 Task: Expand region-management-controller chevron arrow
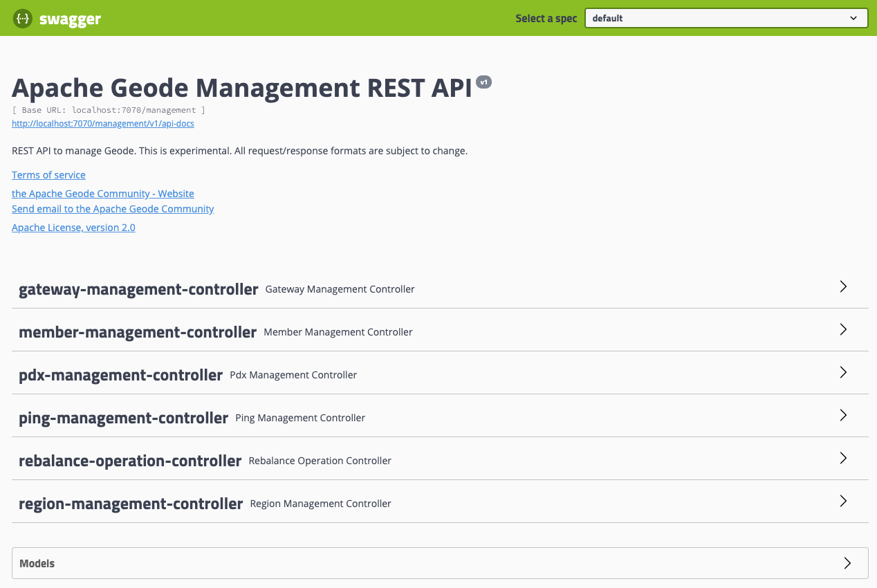click(x=843, y=502)
